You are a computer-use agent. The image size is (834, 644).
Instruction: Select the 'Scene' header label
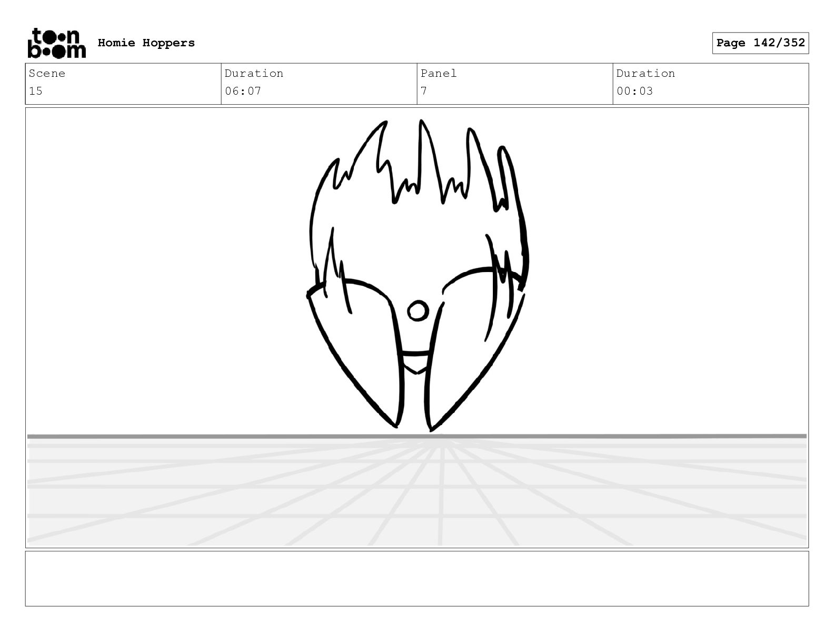tap(47, 74)
